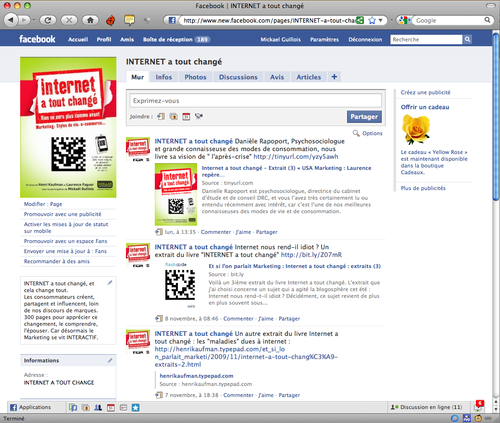Viewport: 500px width, 423px height.
Task: Click the Créez une publicité link
Action: click(x=425, y=92)
